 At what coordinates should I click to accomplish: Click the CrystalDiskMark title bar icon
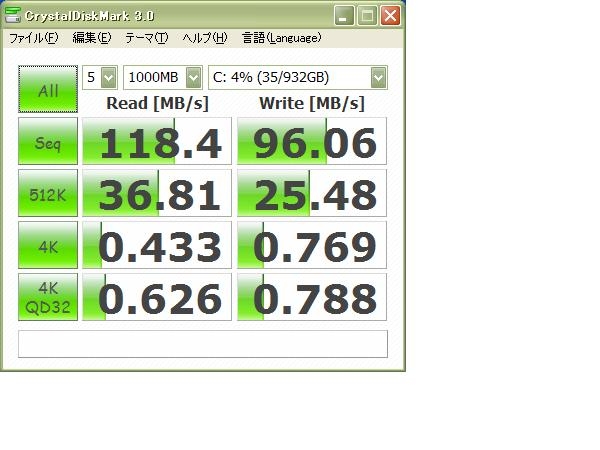tap(12, 15)
